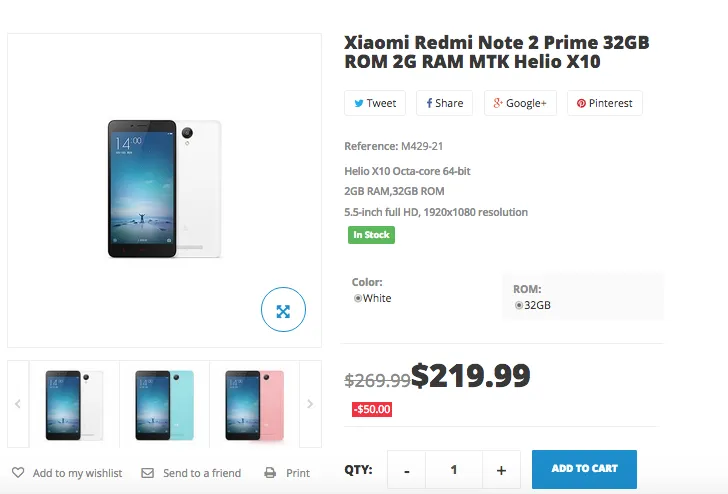Select the white phone thumbnail
Image resolution: width=728 pixels, height=494 pixels.
pyautogui.click(x=76, y=404)
